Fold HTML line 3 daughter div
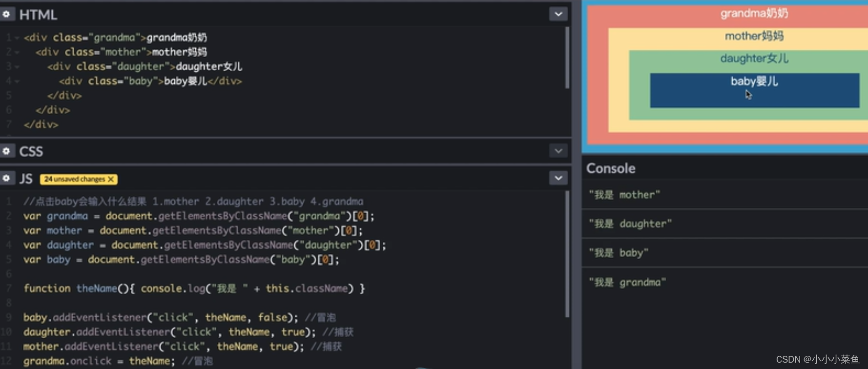Screen dimensions: 868x369 (17, 67)
